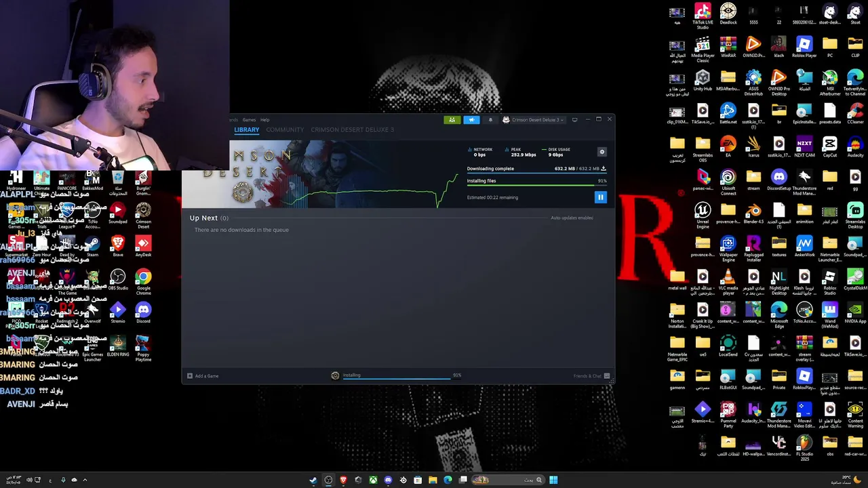
Task: Click the blue announcements megaphone button
Action: click(x=471, y=120)
